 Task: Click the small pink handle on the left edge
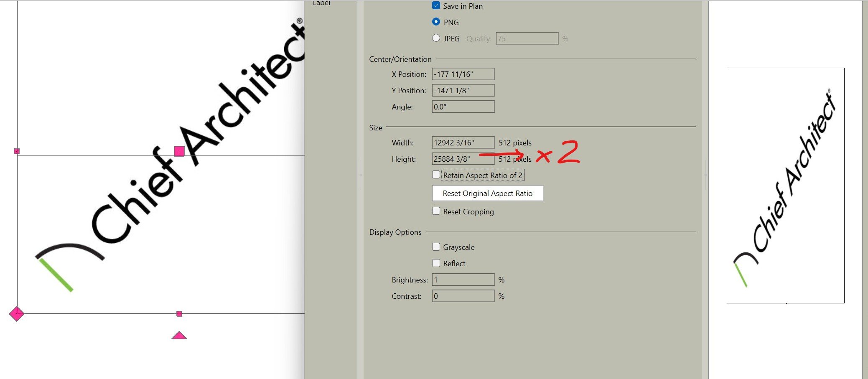pos(17,151)
